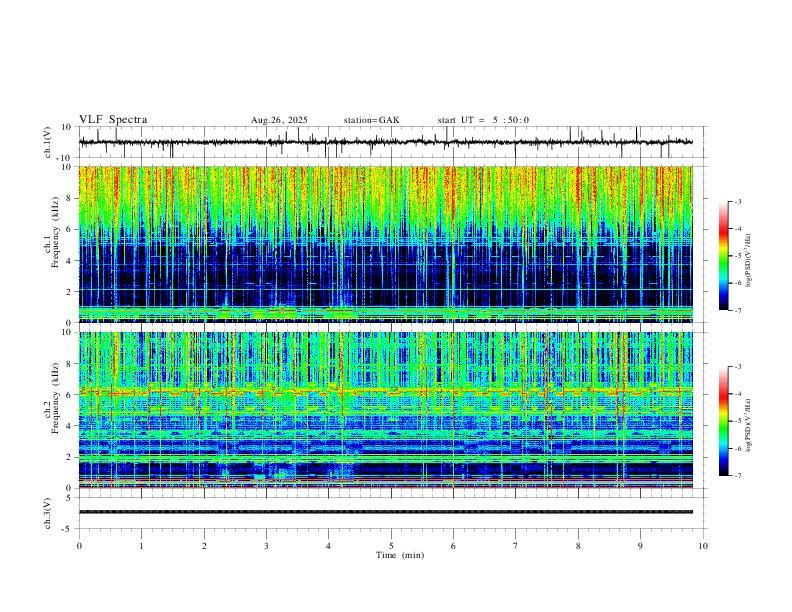Image resolution: width=792 pixels, height=612 pixels.
Task: Click the 'start UT = 5 :50: 0' label
Action: tap(483, 120)
